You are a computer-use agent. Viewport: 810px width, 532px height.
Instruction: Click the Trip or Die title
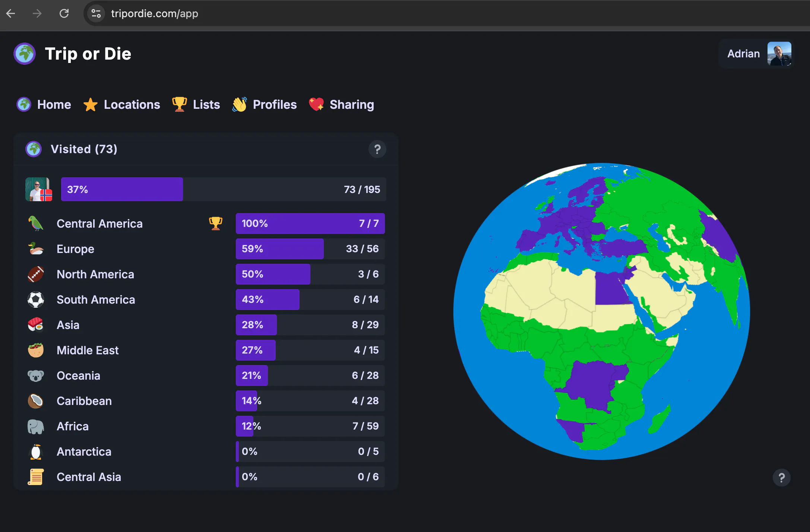(x=88, y=54)
